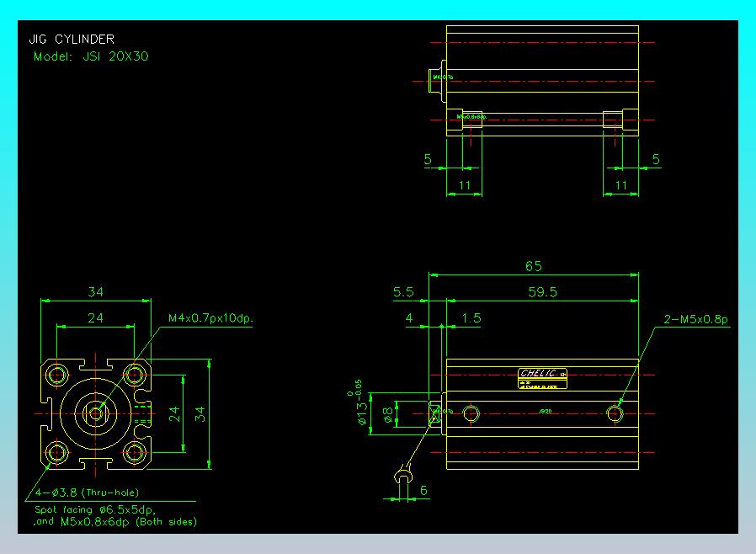
Task: Select the left 11 dimension in top view
Action: pyautogui.click(x=464, y=184)
